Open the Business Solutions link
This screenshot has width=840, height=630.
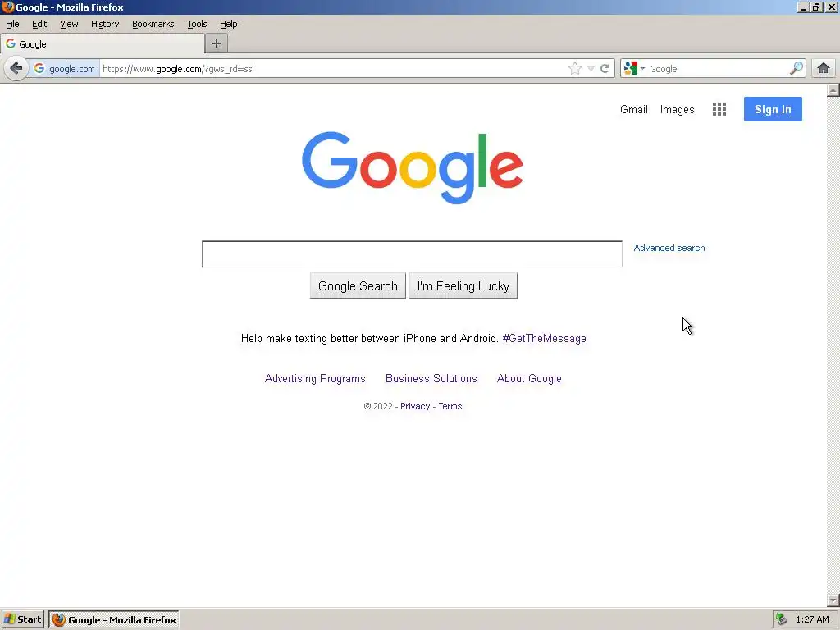click(431, 379)
